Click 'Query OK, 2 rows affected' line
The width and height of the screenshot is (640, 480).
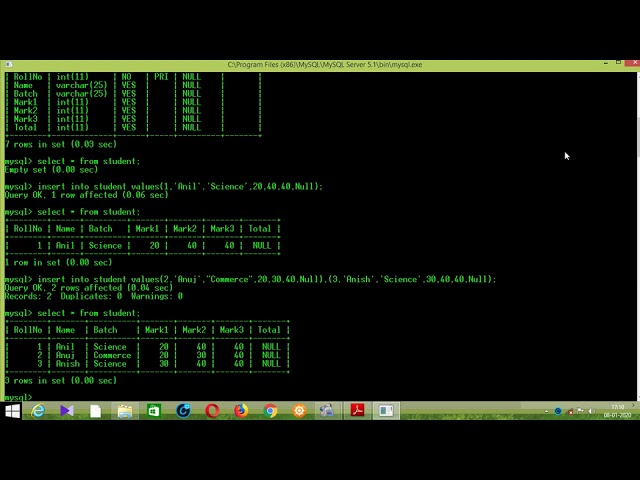(x=89, y=288)
